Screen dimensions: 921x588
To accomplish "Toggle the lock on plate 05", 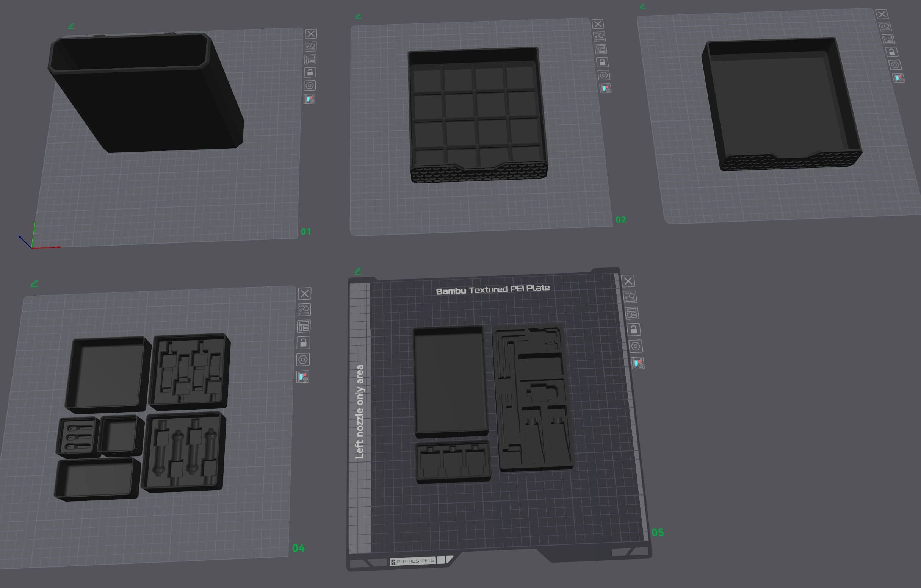I will (x=634, y=330).
